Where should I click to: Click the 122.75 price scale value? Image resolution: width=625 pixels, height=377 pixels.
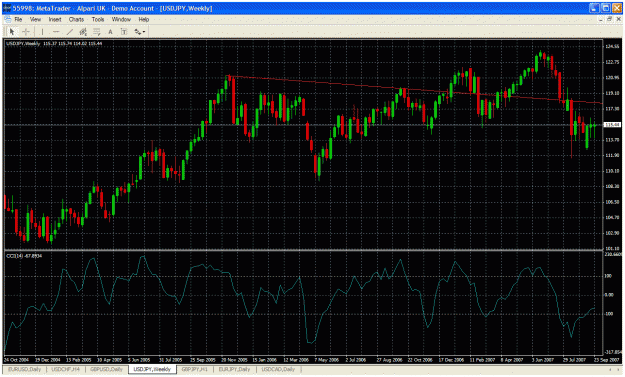tap(612, 62)
